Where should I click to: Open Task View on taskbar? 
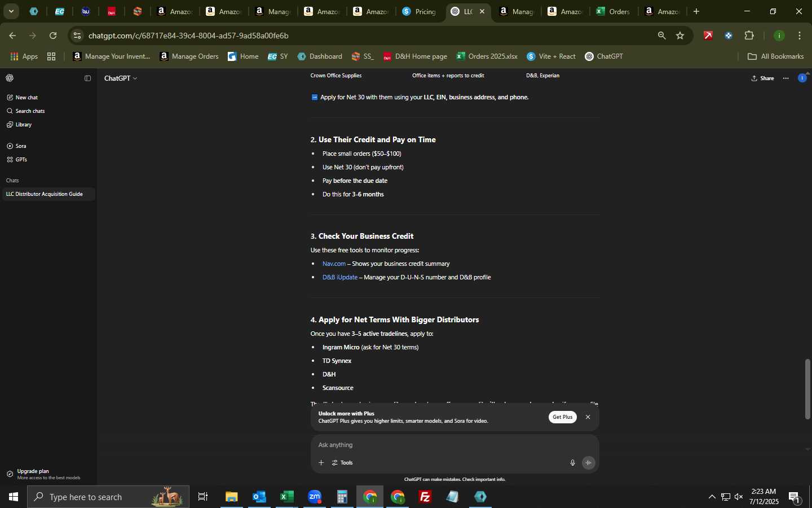click(x=203, y=497)
